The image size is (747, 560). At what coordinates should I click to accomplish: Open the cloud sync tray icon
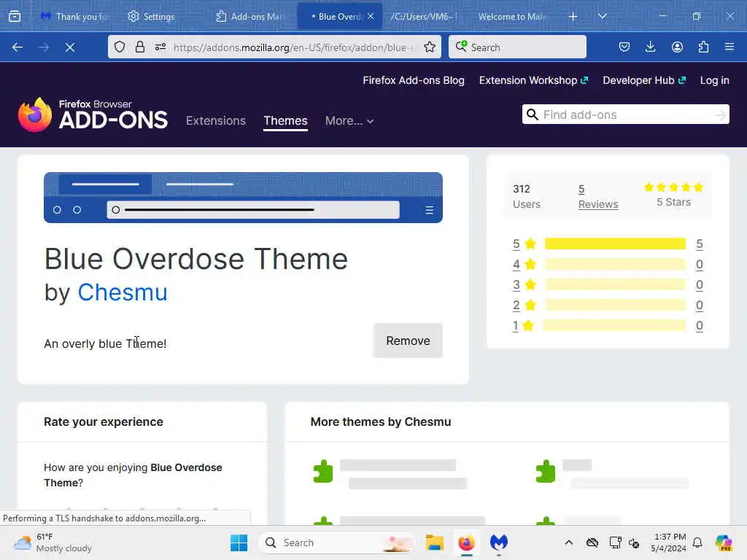(x=592, y=542)
